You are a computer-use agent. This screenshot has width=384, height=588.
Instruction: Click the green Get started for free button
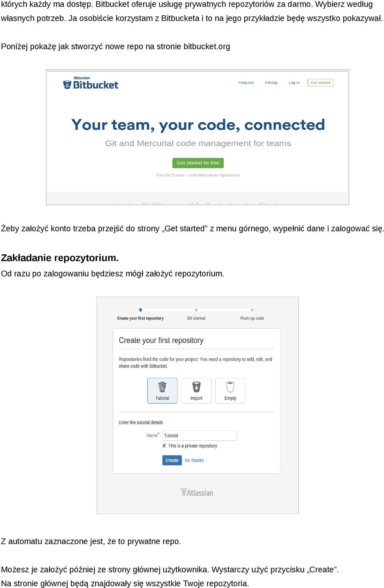coord(198,163)
